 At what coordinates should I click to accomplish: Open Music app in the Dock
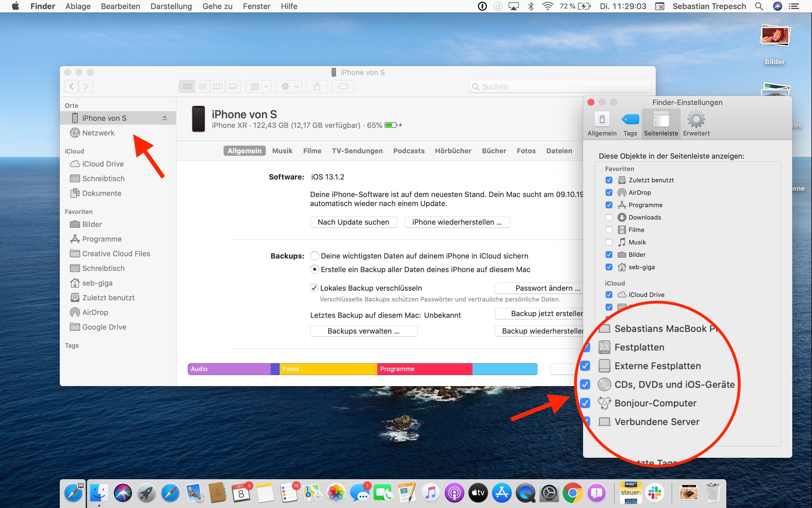coord(431,493)
